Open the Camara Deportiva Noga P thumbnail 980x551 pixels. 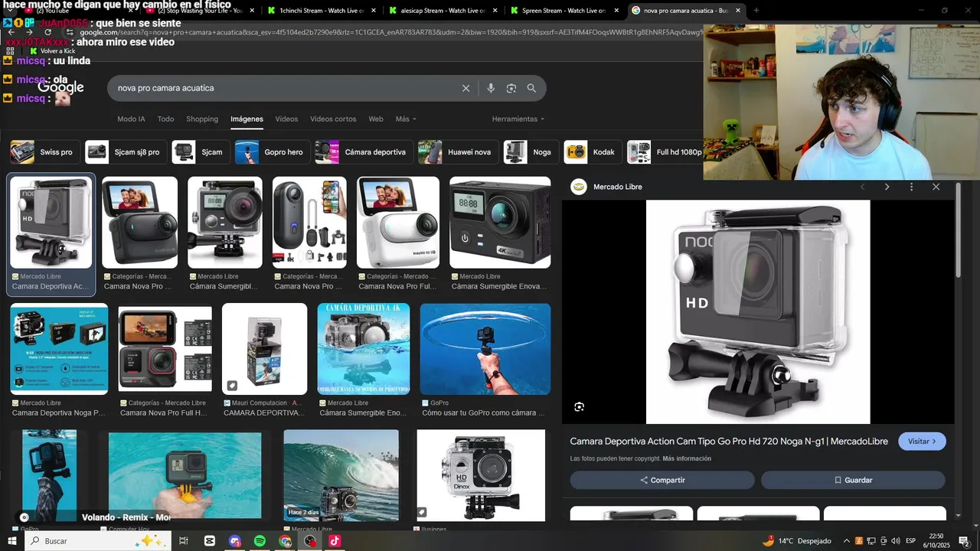(59, 349)
